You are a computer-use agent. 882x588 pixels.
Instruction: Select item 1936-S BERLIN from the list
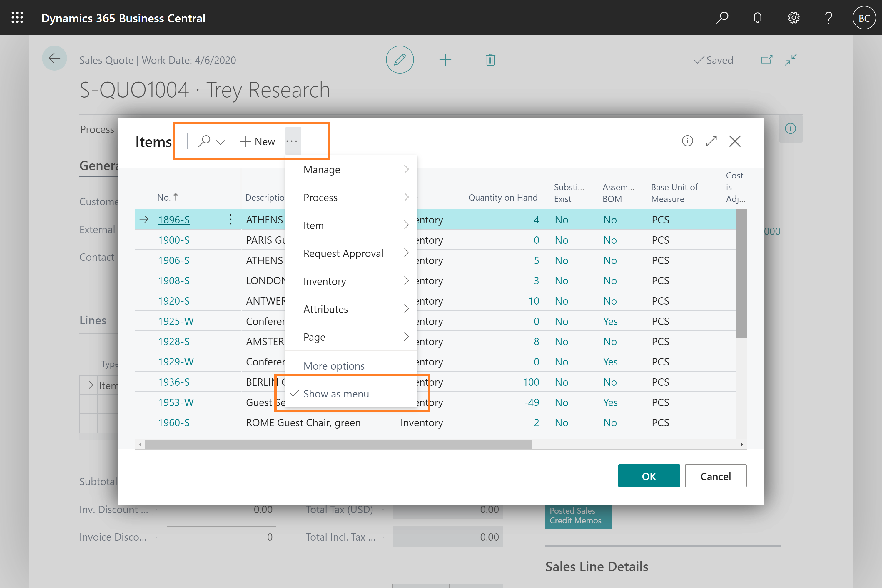pyautogui.click(x=173, y=382)
